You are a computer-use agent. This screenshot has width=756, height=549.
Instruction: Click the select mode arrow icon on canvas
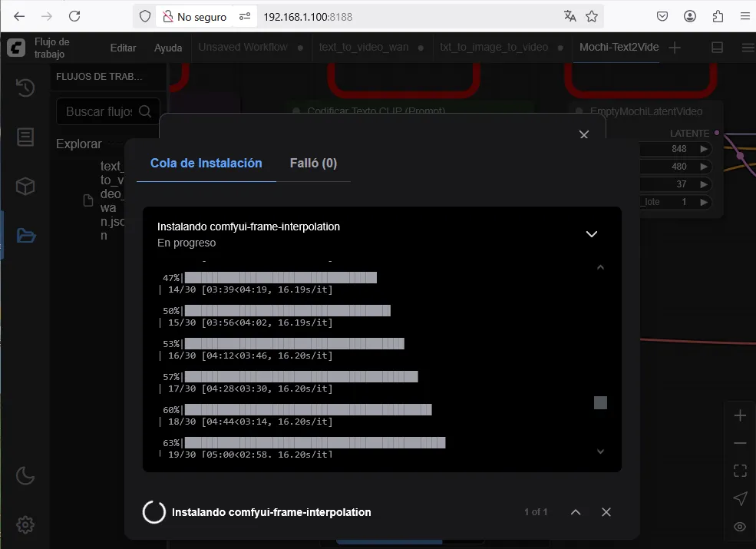[x=740, y=498]
